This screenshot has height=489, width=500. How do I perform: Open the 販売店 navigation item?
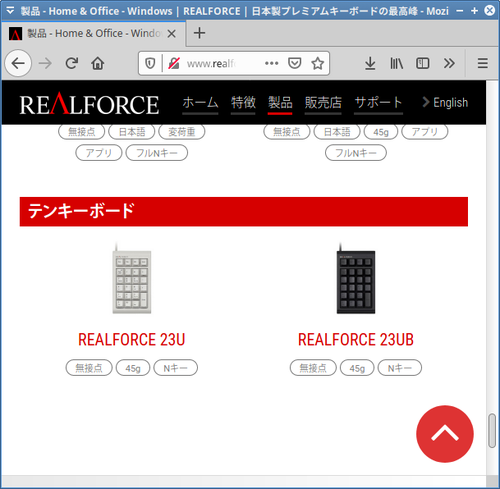323,103
